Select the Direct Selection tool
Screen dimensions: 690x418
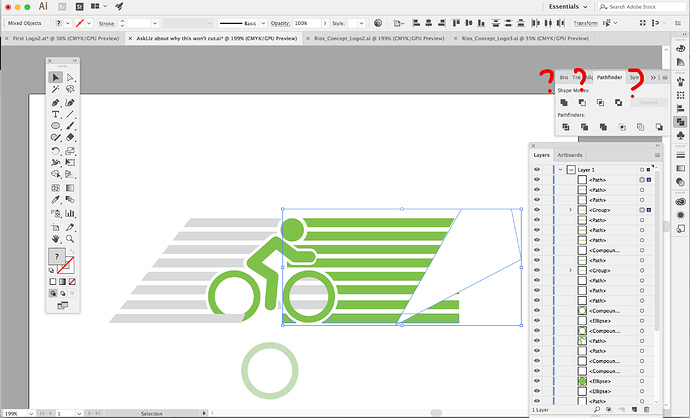[70, 77]
